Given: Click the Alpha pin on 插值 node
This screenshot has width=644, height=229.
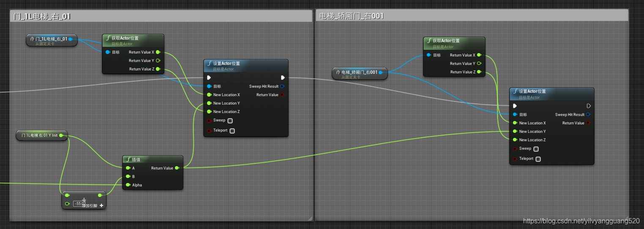Looking at the screenshot, I should [x=128, y=185].
